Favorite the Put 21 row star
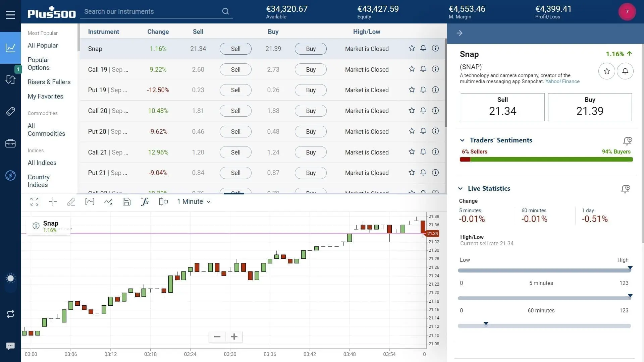 [x=412, y=173]
